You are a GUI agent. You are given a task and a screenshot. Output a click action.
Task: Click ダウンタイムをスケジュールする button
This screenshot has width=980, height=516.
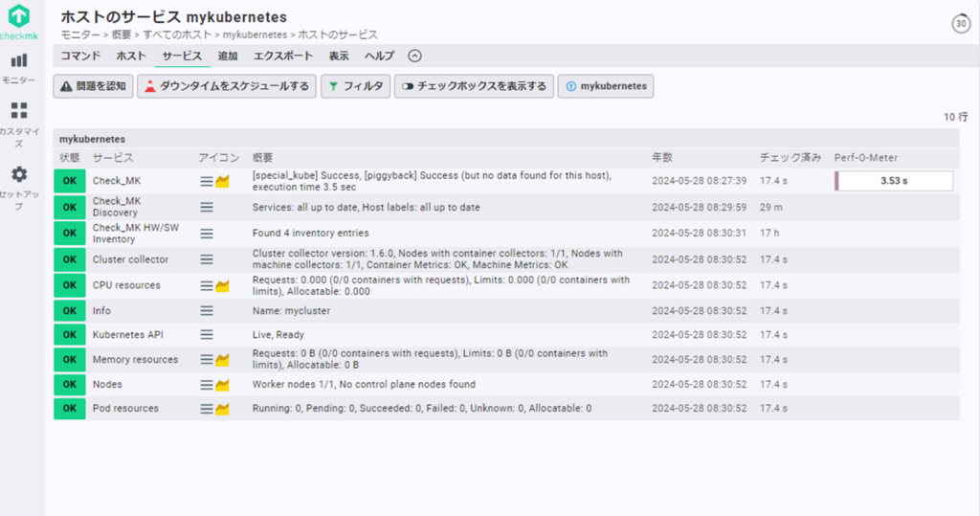tap(227, 86)
